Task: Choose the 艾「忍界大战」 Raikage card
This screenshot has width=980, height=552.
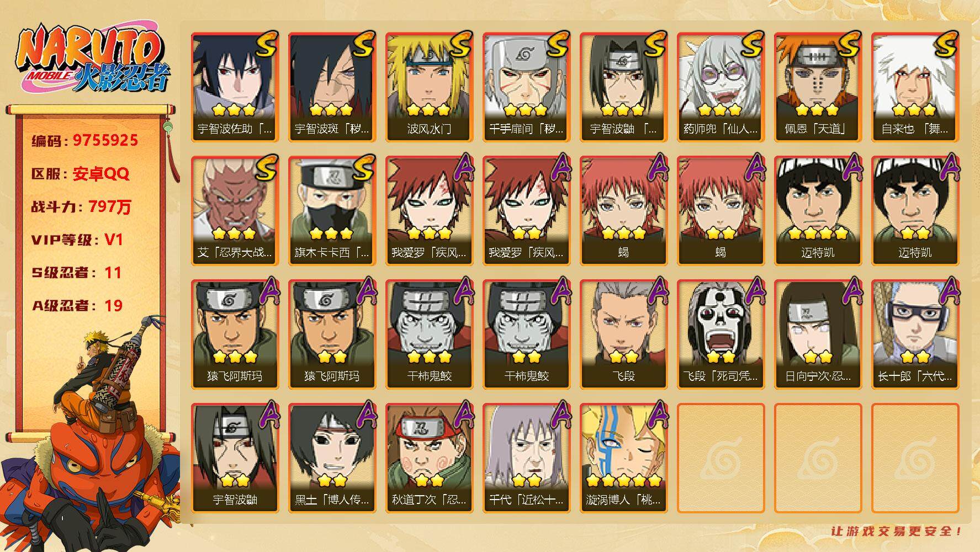Action: coord(235,210)
